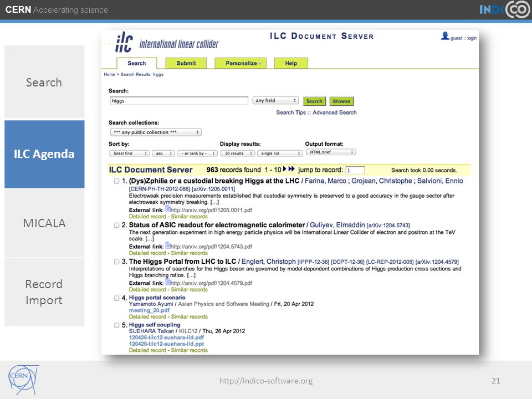532x399 pixels.
Task: Select the Record Import slide section
Action: tap(44, 292)
